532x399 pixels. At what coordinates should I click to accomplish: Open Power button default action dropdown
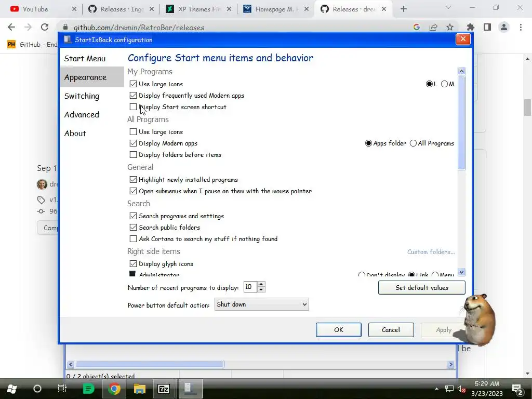262,304
